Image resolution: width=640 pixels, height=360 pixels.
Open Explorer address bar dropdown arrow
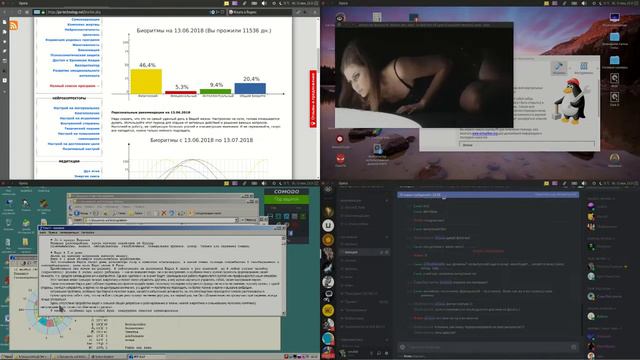236,220
